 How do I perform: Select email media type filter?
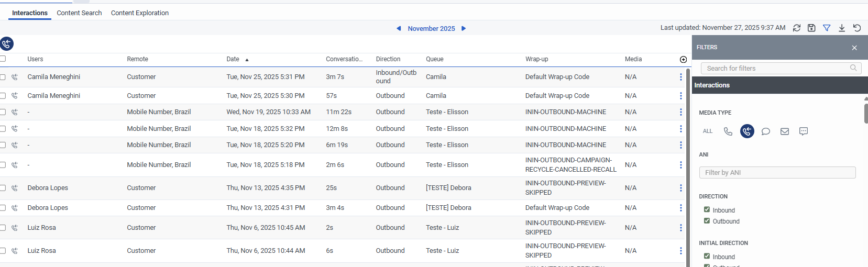point(785,131)
